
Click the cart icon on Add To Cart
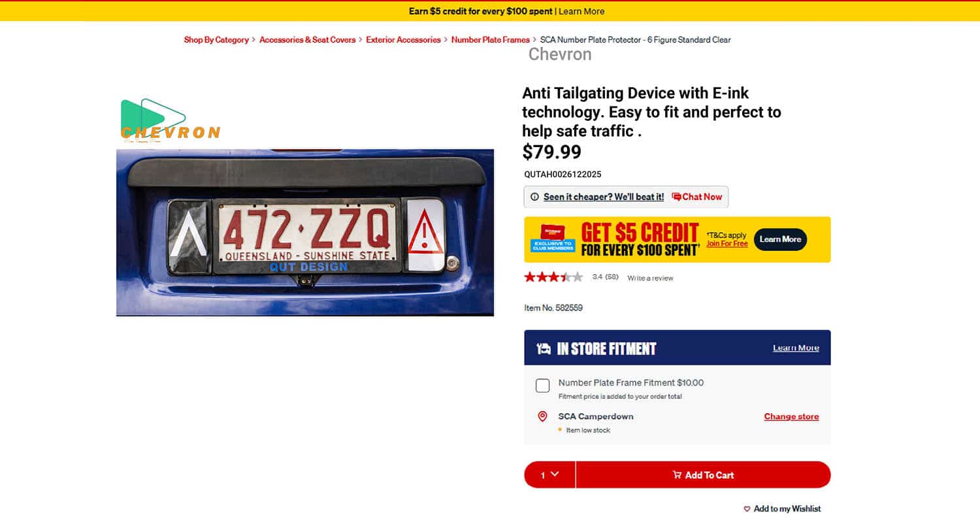click(x=677, y=475)
